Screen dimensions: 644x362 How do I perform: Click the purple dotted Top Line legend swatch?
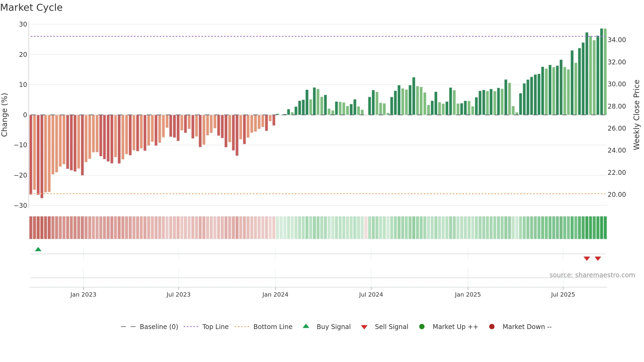click(191, 327)
